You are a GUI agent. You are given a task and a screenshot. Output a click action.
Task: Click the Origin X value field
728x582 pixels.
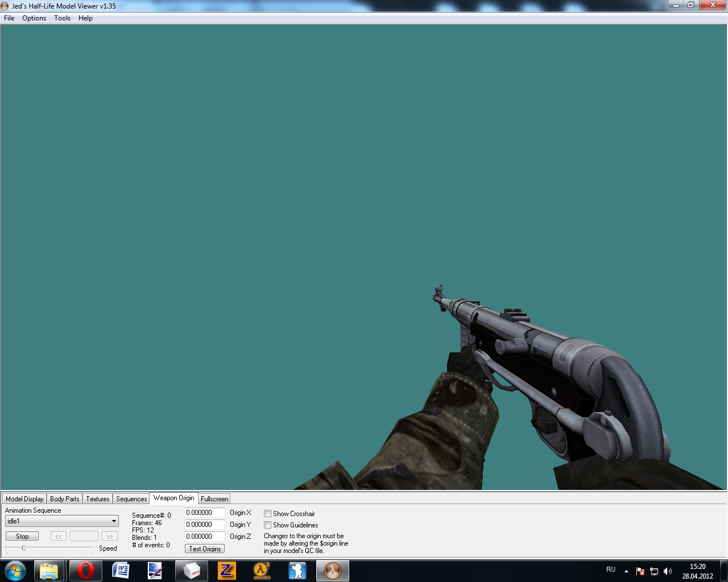(204, 513)
